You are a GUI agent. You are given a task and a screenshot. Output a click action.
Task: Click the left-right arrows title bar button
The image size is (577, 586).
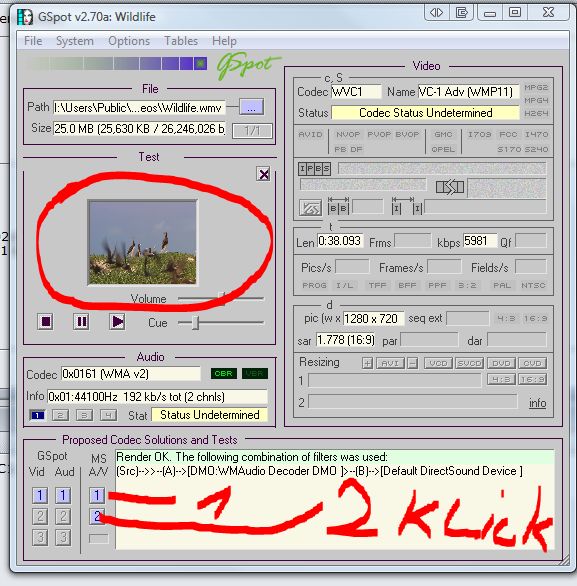pos(436,13)
